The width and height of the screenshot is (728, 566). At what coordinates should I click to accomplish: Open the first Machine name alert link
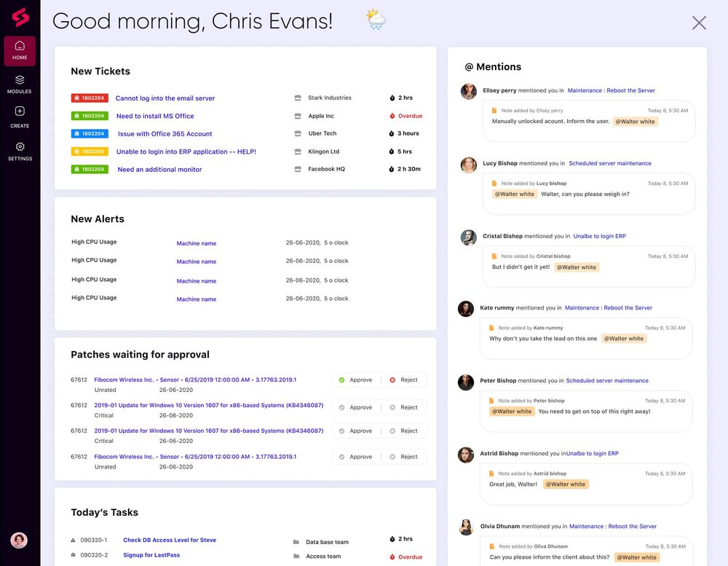coord(197,243)
